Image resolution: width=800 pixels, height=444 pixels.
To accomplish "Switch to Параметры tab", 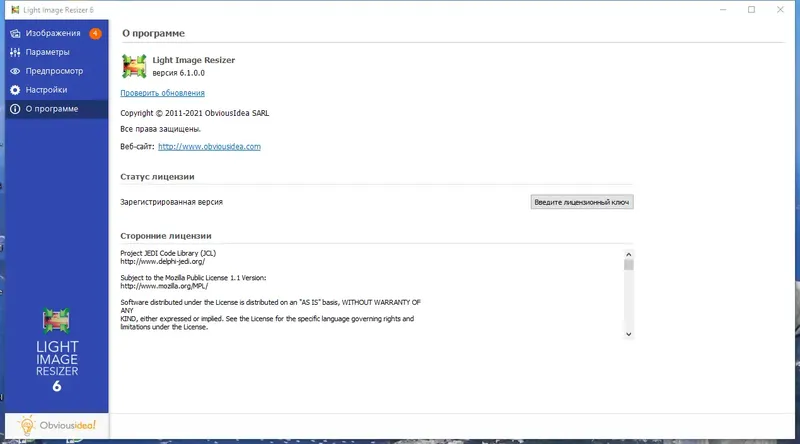I will tap(57, 52).
